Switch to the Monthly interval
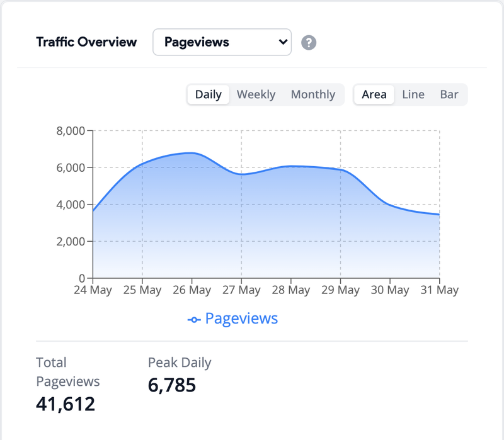The width and height of the screenshot is (504, 440). tap(313, 94)
